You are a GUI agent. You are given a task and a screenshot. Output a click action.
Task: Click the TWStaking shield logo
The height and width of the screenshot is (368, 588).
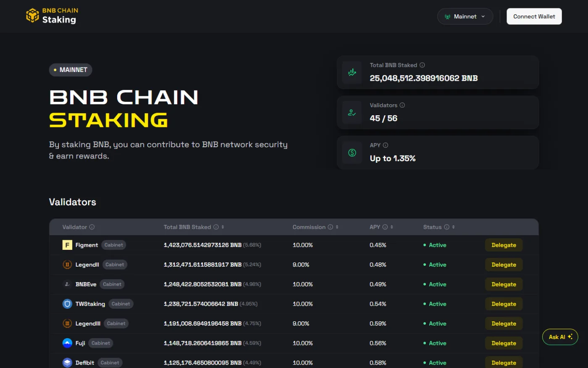[67, 304]
